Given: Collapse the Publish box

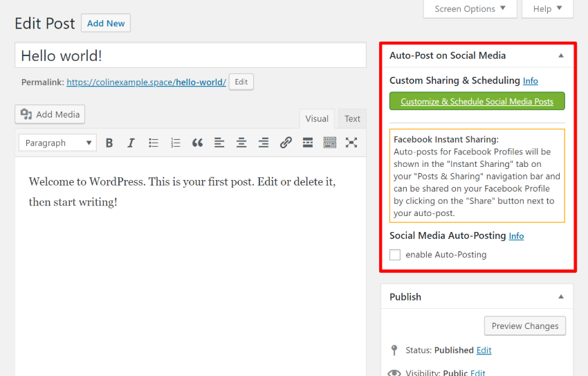Looking at the screenshot, I should [x=561, y=297].
